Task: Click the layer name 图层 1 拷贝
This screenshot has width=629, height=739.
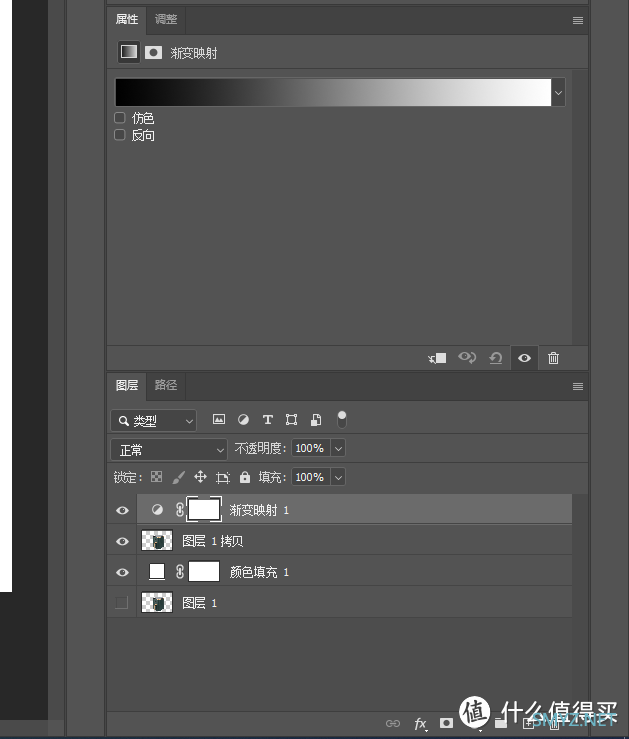Action: pyautogui.click(x=213, y=541)
